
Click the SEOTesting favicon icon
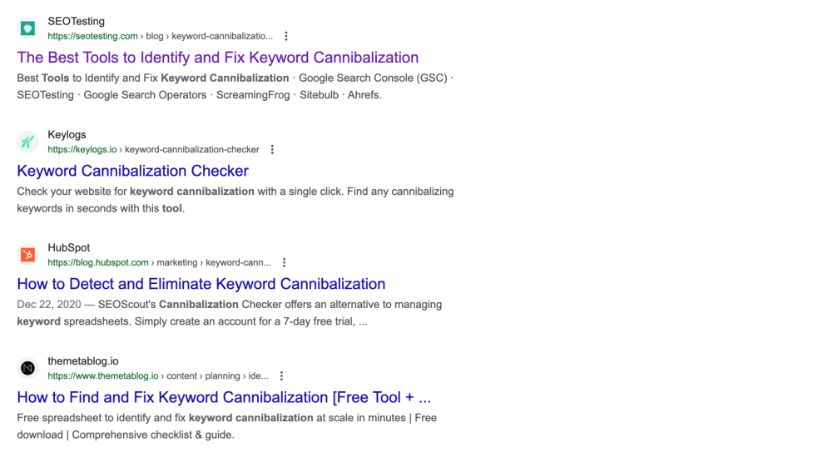point(28,28)
